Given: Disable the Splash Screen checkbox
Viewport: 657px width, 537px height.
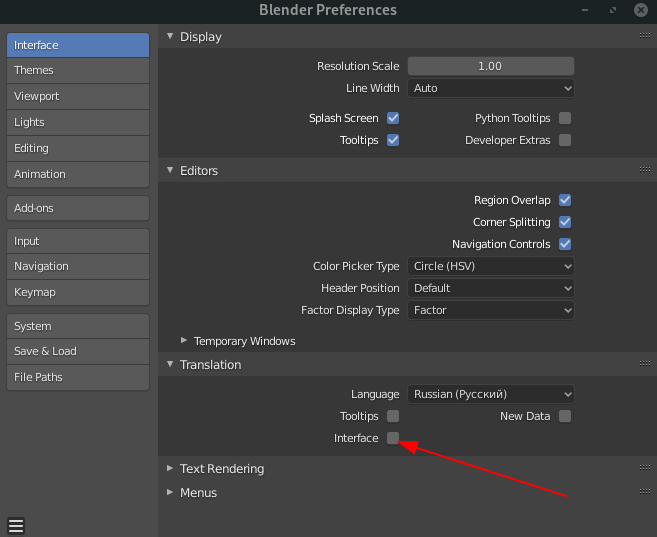Looking at the screenshot, I should (x=393, y=118).
